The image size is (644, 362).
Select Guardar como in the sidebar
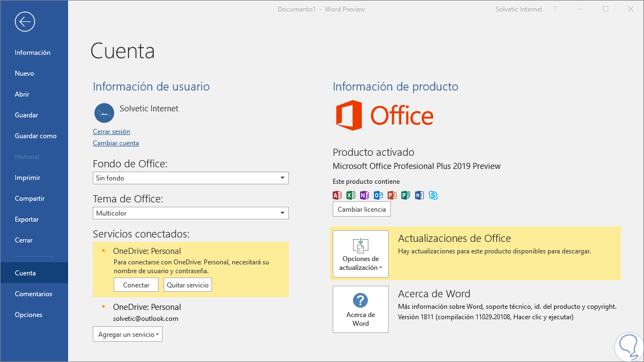click(x=36, y=136)
